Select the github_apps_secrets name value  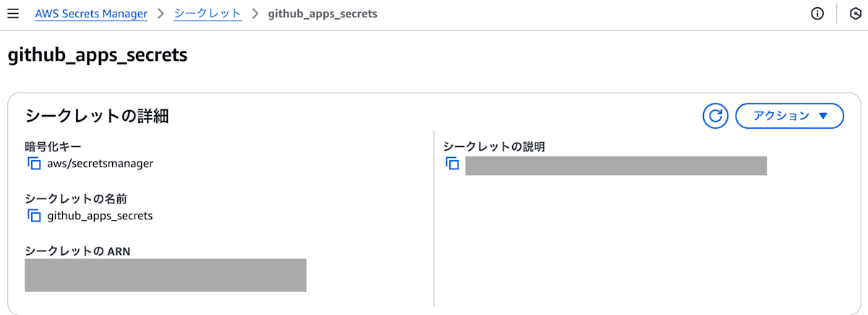[100, 216]
